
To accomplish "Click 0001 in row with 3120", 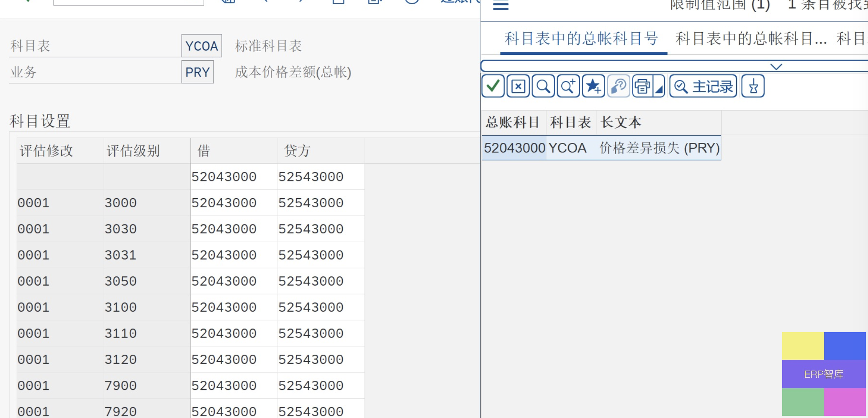I will coord(60,359).
